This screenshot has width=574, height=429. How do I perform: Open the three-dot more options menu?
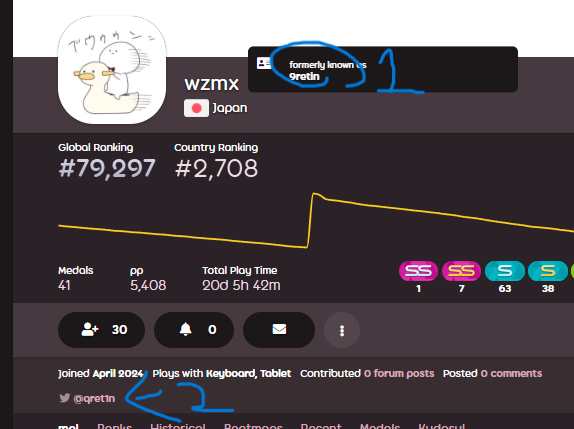(342, 330)
